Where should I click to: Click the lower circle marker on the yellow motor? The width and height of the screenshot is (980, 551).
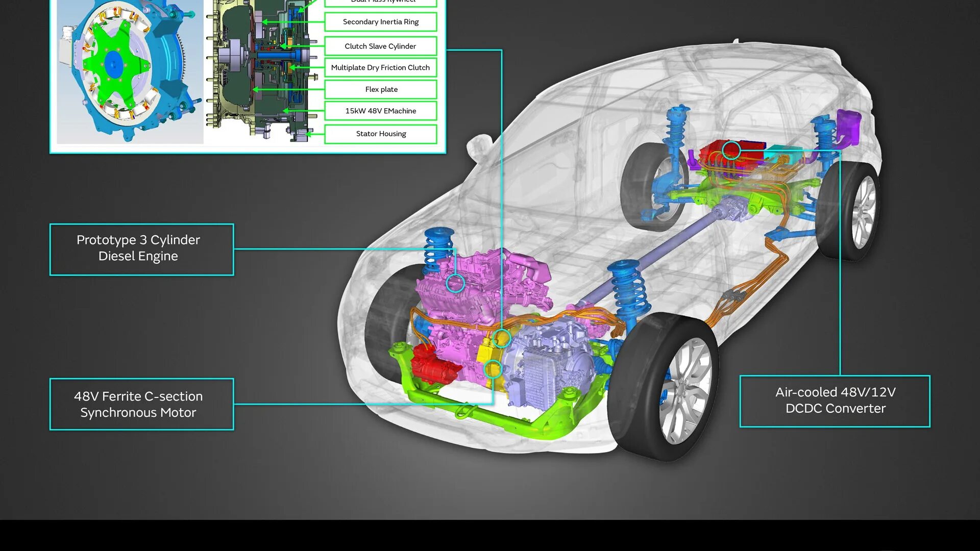coord(493,369)
